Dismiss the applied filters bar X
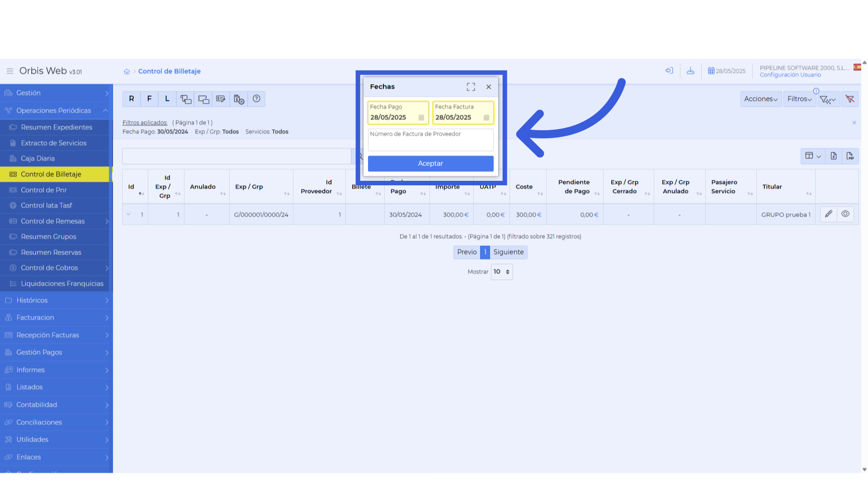Screen dimensions: 868x488 pos(854,122)
